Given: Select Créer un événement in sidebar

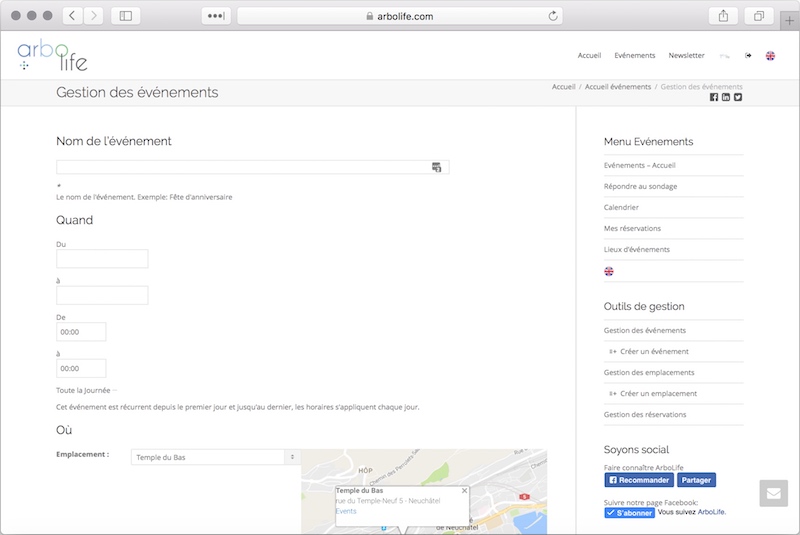Looking at the screenshot, I should pos(654,351).
